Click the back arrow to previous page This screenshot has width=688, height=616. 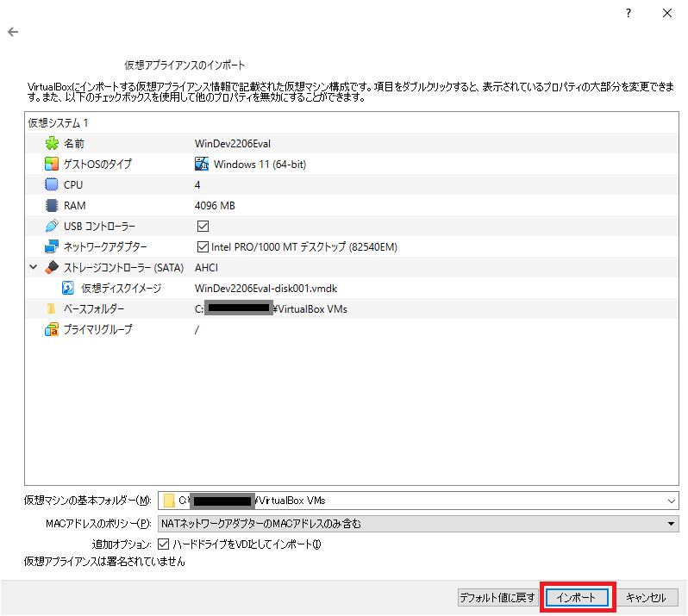click(x=13, y=32)
